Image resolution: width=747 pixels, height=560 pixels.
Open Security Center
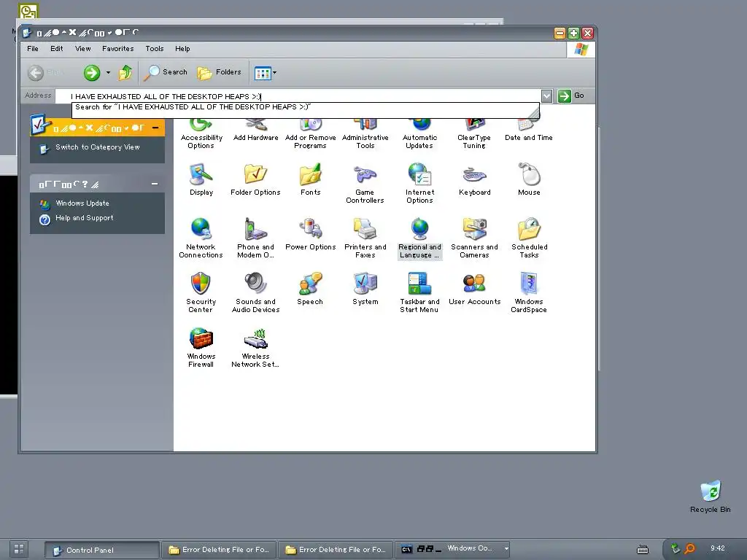[x=201, y=293]
